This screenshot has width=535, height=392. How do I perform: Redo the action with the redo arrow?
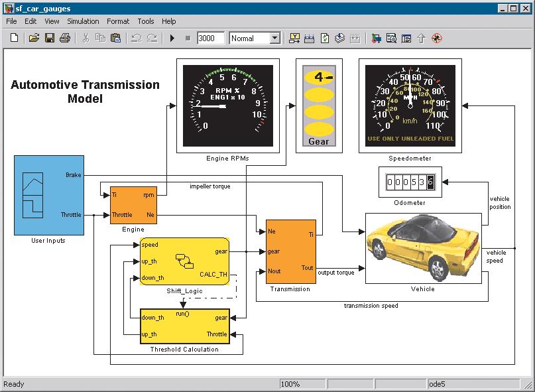coord(152,38)
